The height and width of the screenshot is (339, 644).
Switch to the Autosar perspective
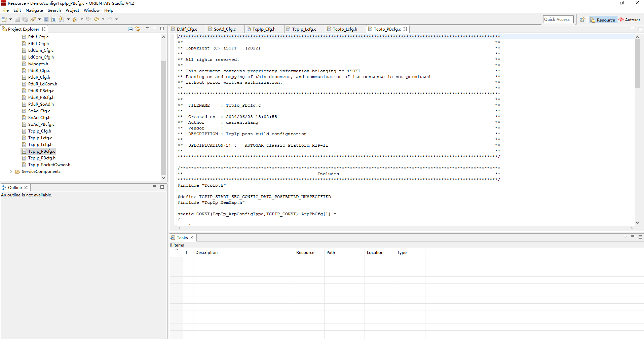pyautogui.click(x=630, y=20)
